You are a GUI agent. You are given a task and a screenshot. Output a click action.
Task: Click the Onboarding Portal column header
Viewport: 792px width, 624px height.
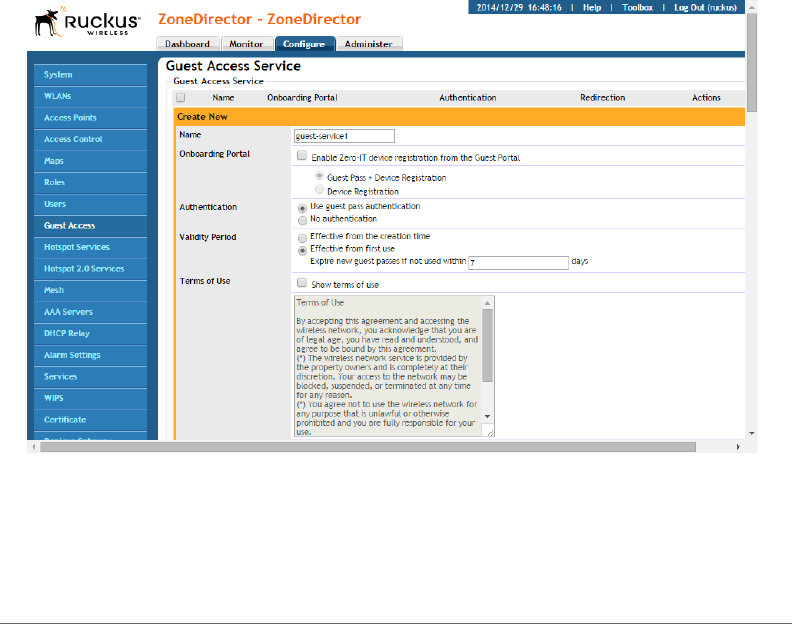click(x=302, y=98)
